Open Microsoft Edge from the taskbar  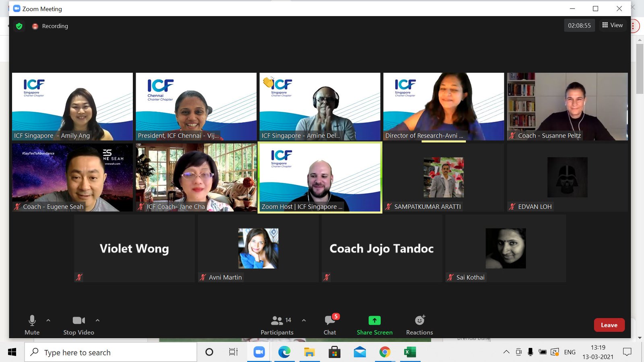tap(284, 352)
